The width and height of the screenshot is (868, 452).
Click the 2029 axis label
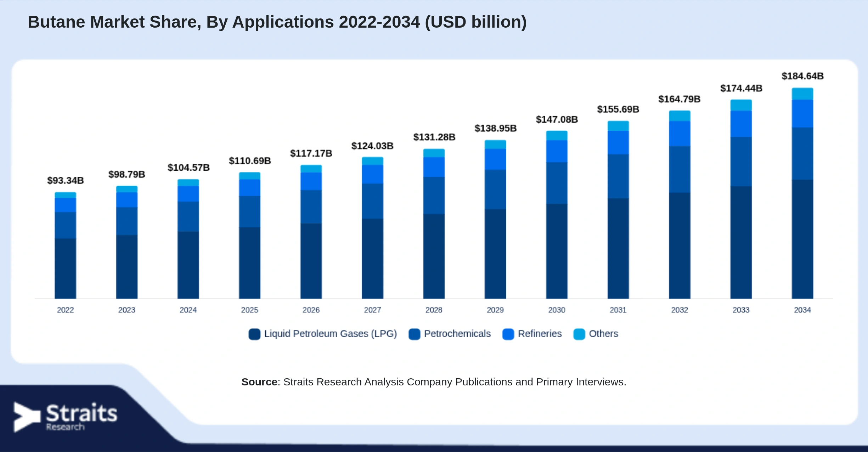[495, 310]
